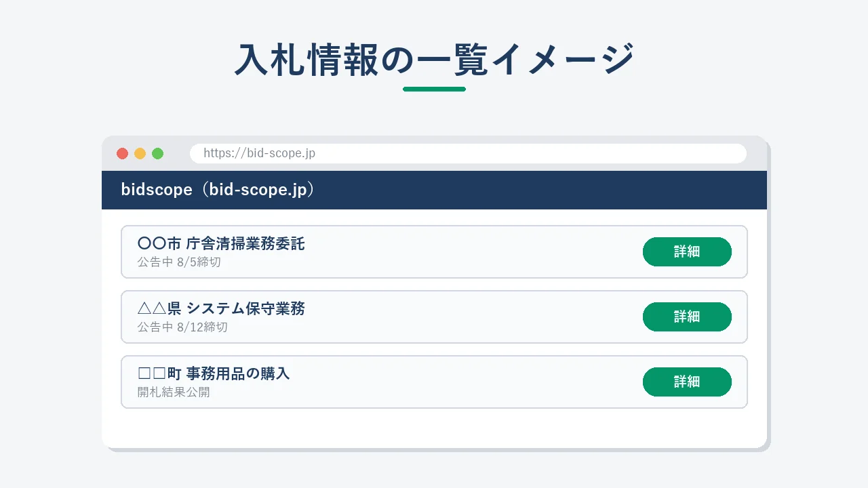The width and height of the screenshot is (868, 488).
Task: Click the green maximize dot
Action: [157, 153]
